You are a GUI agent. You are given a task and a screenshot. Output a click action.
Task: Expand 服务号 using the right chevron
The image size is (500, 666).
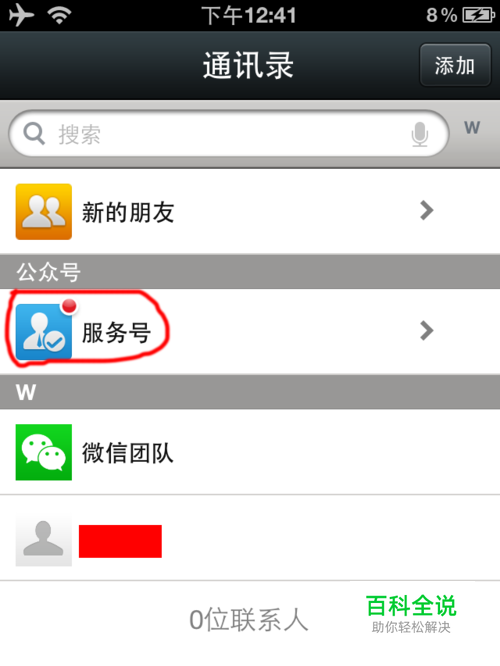coord(427,331)
